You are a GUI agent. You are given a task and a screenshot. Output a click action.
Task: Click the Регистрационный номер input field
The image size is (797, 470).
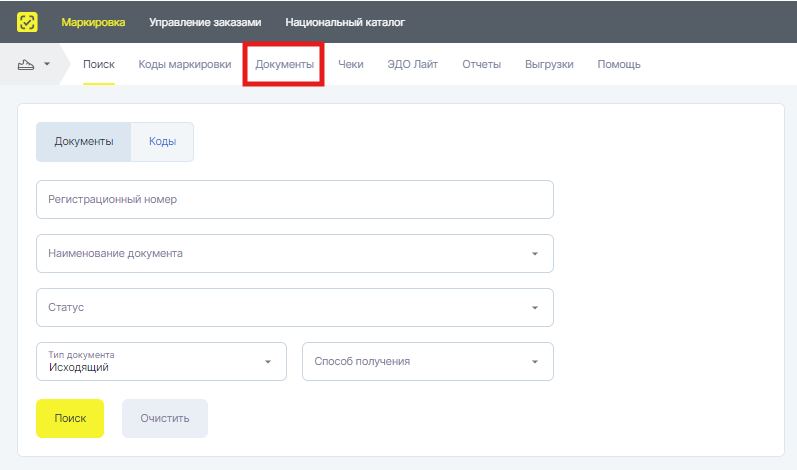click(294, 199)
